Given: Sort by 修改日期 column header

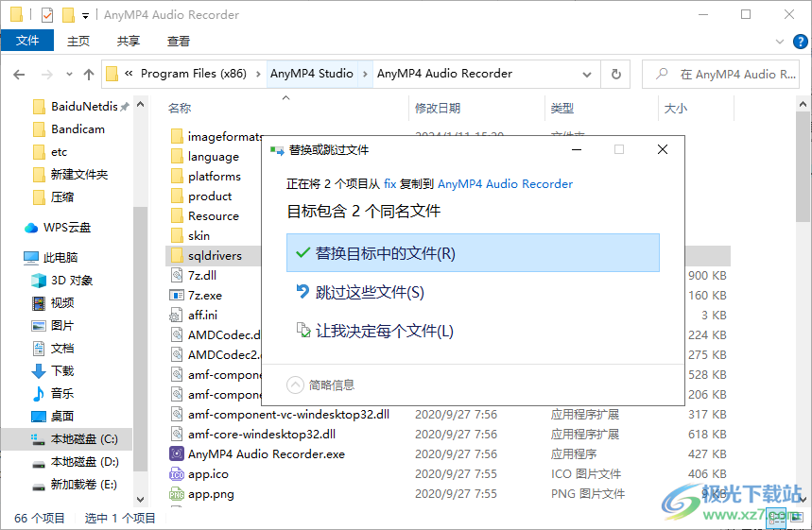Looking at the screenshot, I should click(x=438, y=109).
